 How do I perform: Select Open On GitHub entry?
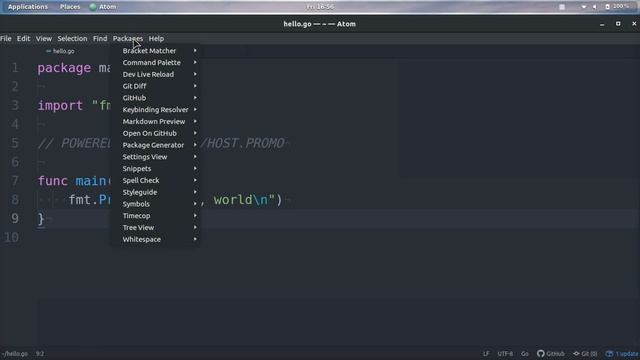coord(156,133)
